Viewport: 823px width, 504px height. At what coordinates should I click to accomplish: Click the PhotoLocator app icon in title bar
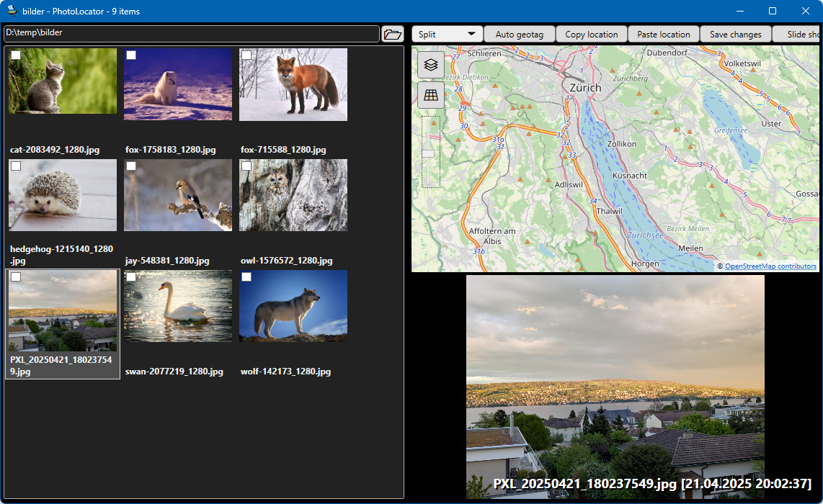pos(12,11)
